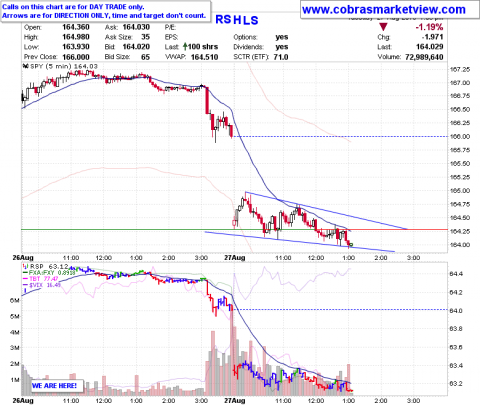Image resolution: width=480 pixels, height=406 pixels.
Task: Click the Bid price 164.020
Action: 136,47
